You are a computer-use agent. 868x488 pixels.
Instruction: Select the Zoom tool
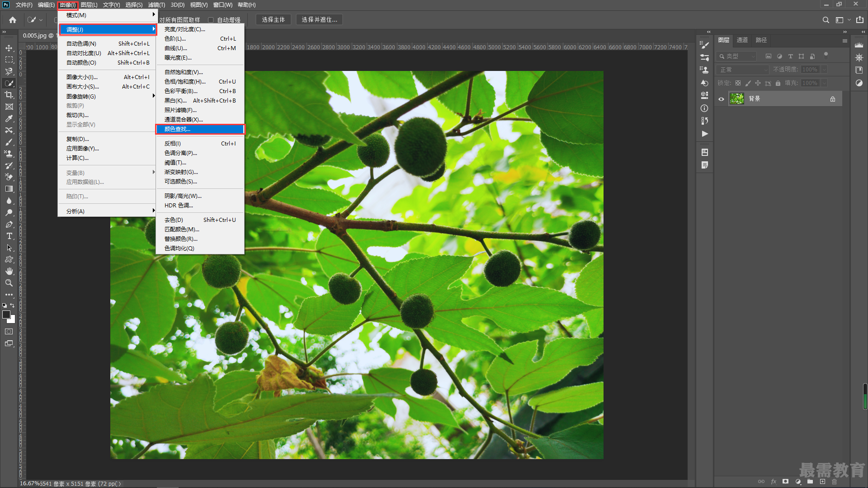(x=9, y=283)
